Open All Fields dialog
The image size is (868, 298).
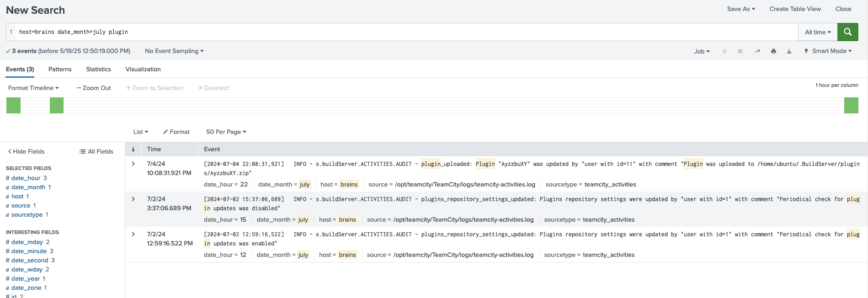coord(96,151)
